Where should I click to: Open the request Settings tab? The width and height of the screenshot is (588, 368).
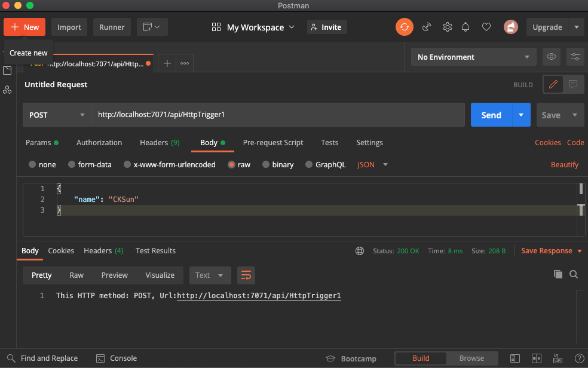tap(369, 143)
